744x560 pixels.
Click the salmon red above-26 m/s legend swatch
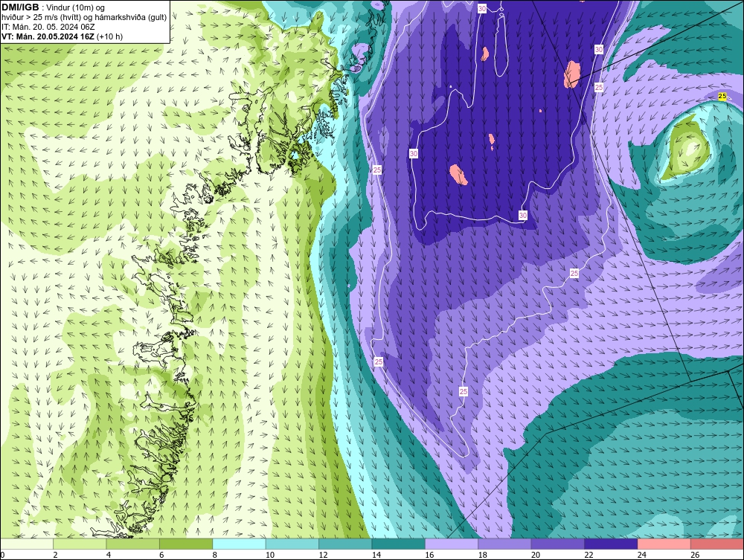click(x=717, y=544)
